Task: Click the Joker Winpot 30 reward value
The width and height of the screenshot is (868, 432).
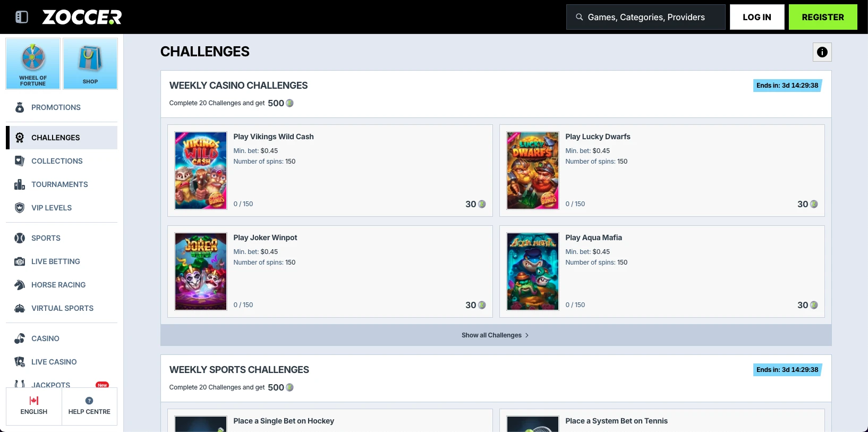Action: 471,305
